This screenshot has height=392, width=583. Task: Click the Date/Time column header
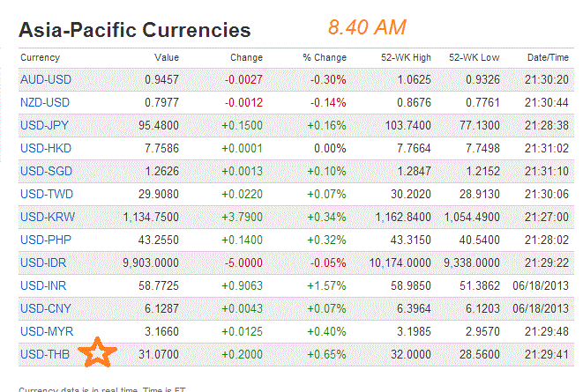pos(548,57)
